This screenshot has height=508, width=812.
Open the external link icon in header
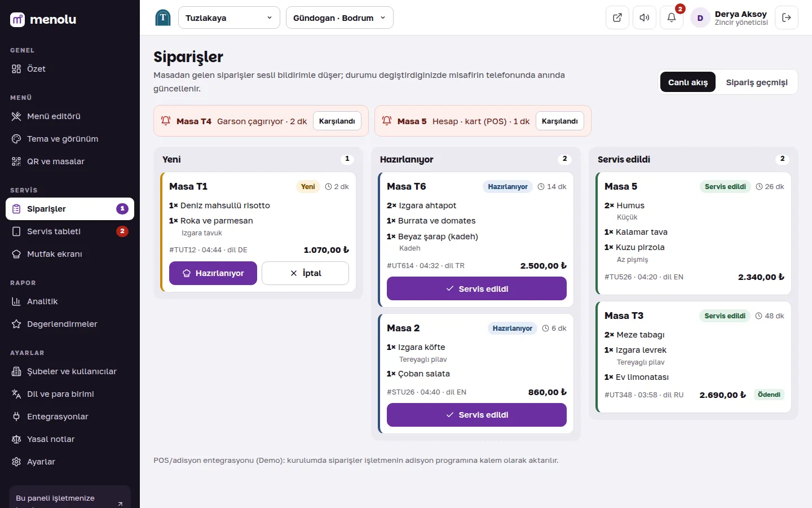pos(617,17)
